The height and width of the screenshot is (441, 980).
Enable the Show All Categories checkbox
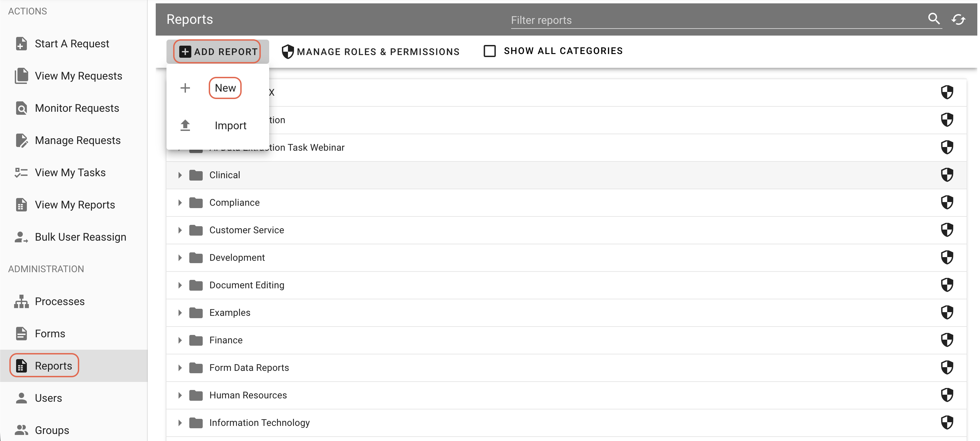[x=489, y=51]
